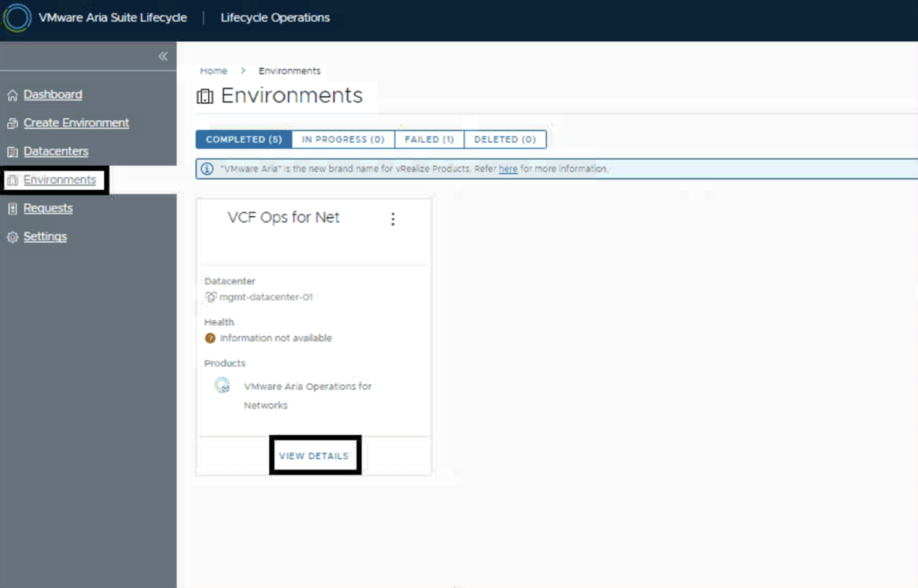The height and width of the screenshot is (588, 918).
Task: Open the Environments sidebar link
Action: (x=59, y=180)
